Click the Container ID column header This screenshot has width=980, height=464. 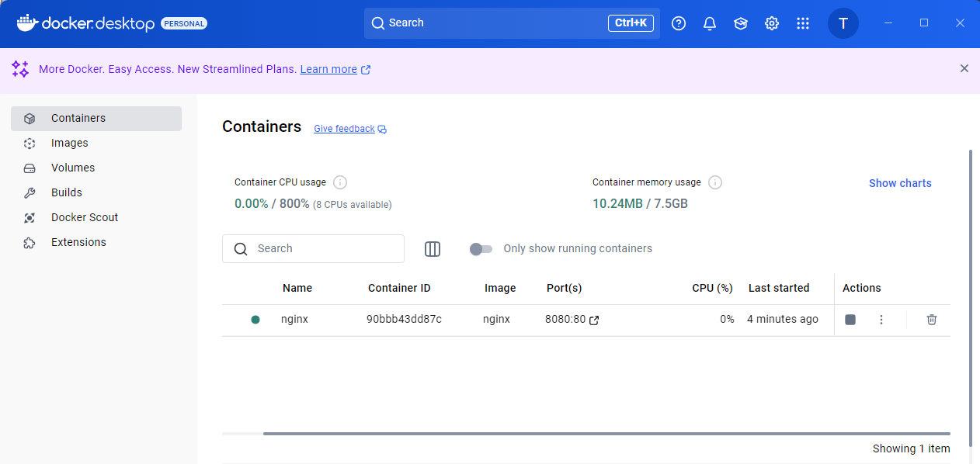[399, 288]
